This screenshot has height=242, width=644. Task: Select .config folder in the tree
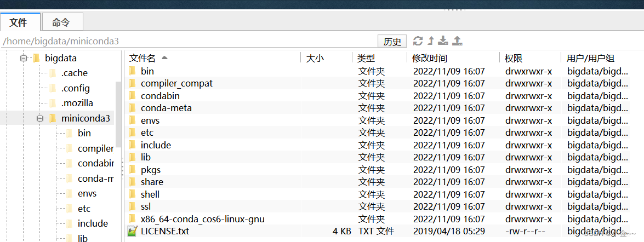[75, 88]
